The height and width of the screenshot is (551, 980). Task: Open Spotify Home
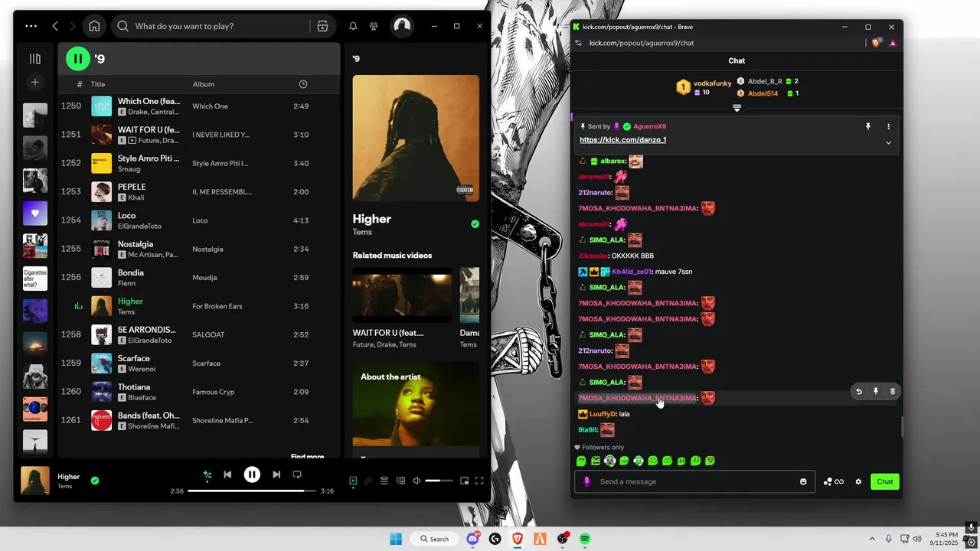point(94,26)
